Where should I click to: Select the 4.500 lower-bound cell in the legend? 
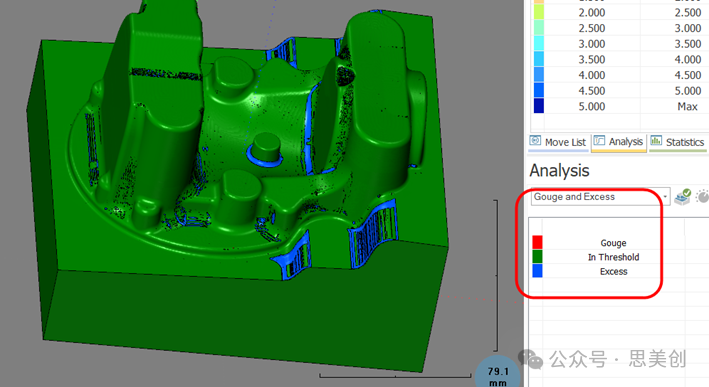pyautogui.click(x=591, y=91)
